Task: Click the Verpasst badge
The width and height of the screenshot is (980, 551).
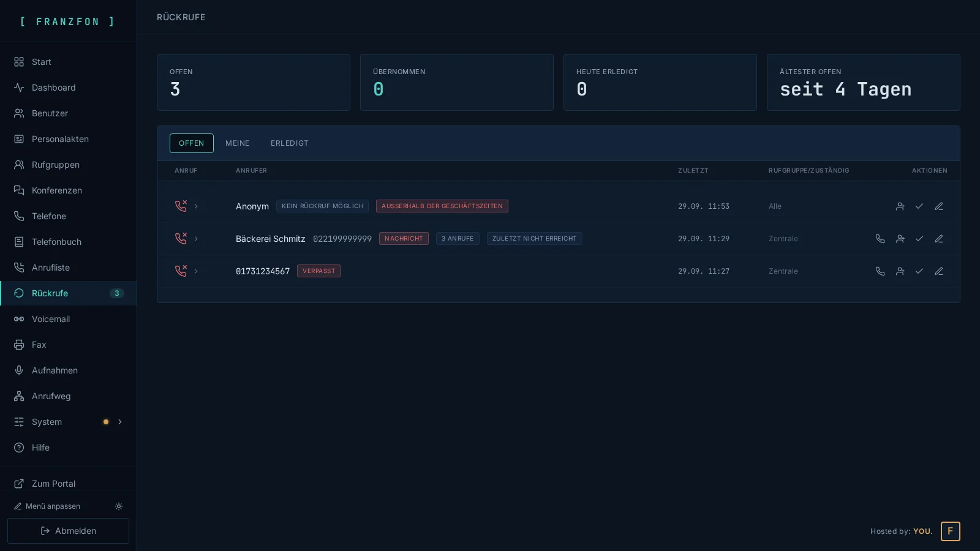Action: point(318,271)
